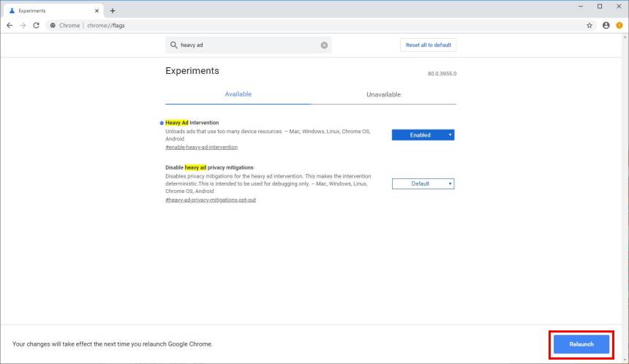Switch to the Unavailable tab
Viewport: 629px width, 364px height.
click(x=383, y=94)
